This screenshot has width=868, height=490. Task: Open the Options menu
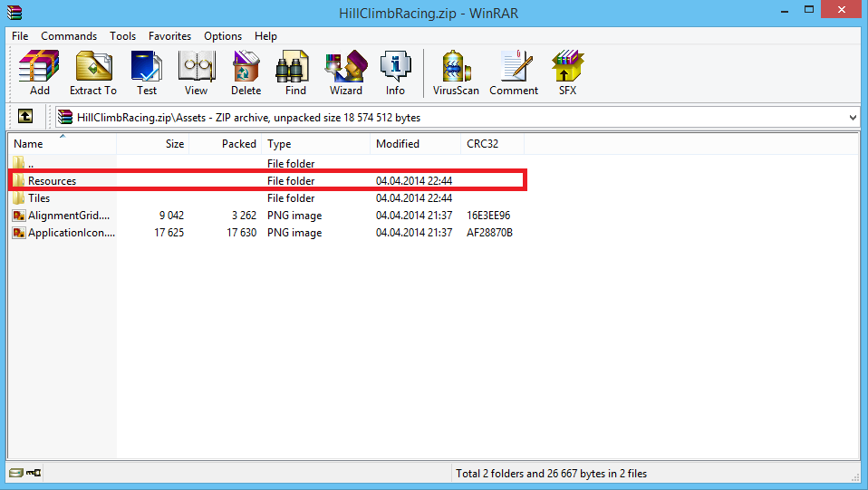pos(223,36)
